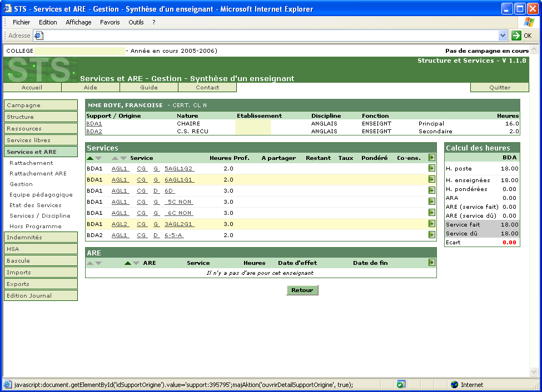Open the Aide tab
Screen dimensions: 542x392
tap(91, 87)
